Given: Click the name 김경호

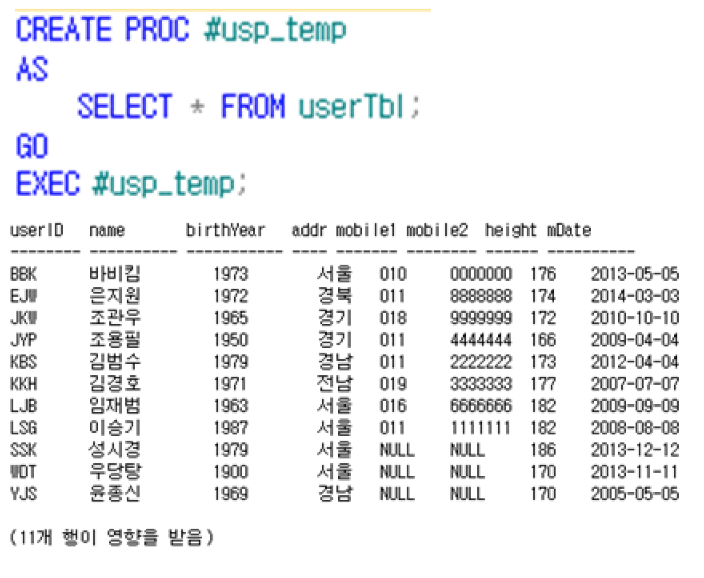Looking at the screenshot, I should point(115,384).
